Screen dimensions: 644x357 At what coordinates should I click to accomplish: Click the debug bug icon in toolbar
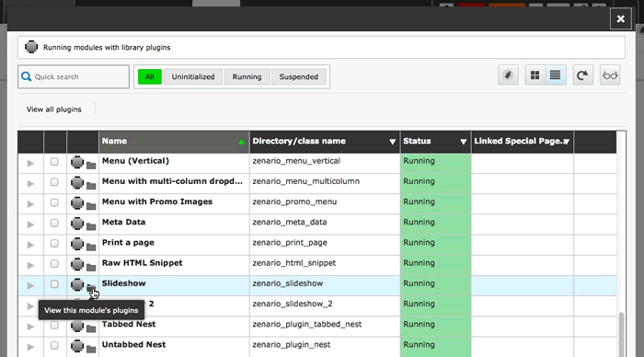(x=508, y=75)
